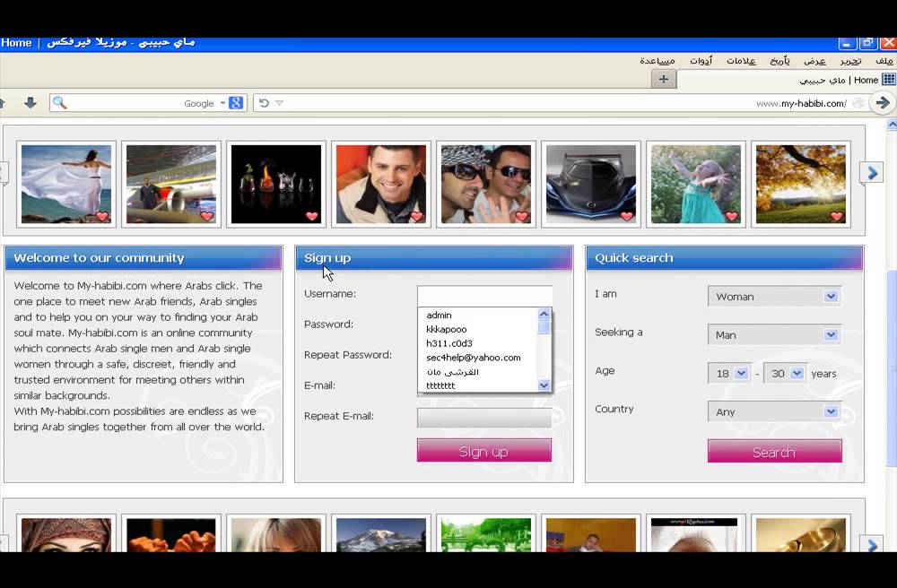The image size is (897, 588).
Task: Open the maximum age 30 dropdown
Action: (785, 374)
